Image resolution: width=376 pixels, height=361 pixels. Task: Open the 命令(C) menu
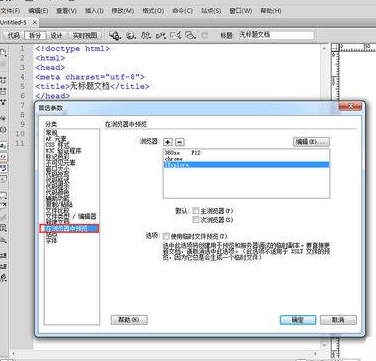[182, 11]
